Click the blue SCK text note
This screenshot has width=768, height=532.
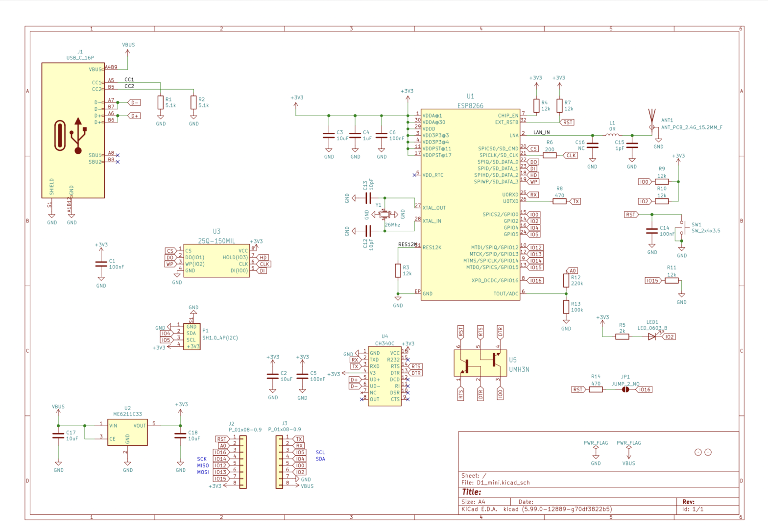(x=202, y=459)
